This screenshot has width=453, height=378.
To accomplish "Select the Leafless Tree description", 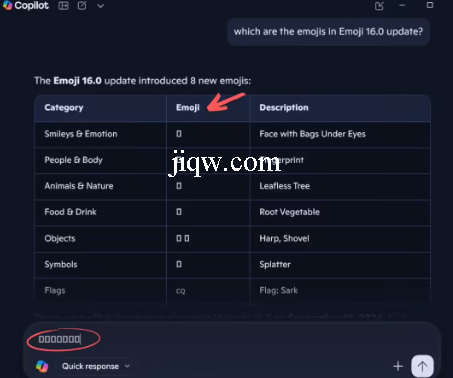I will click(x=285, y=186).
